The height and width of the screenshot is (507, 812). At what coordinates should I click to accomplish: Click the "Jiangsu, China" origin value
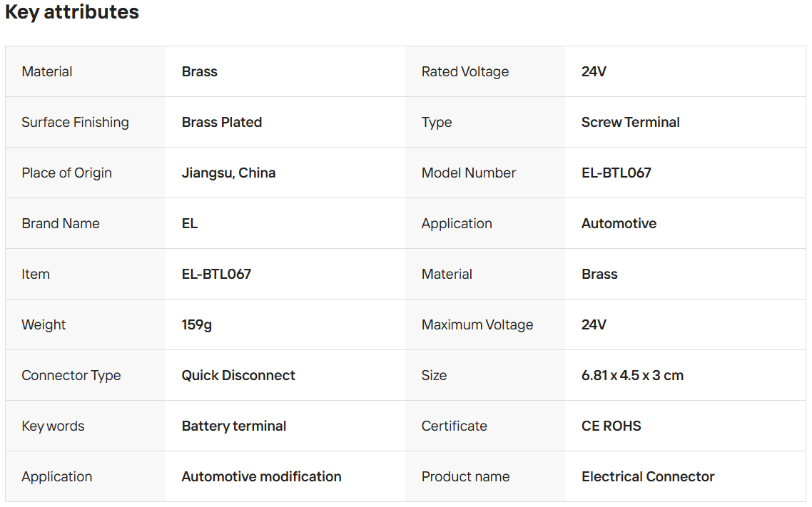tap(228, 173)
